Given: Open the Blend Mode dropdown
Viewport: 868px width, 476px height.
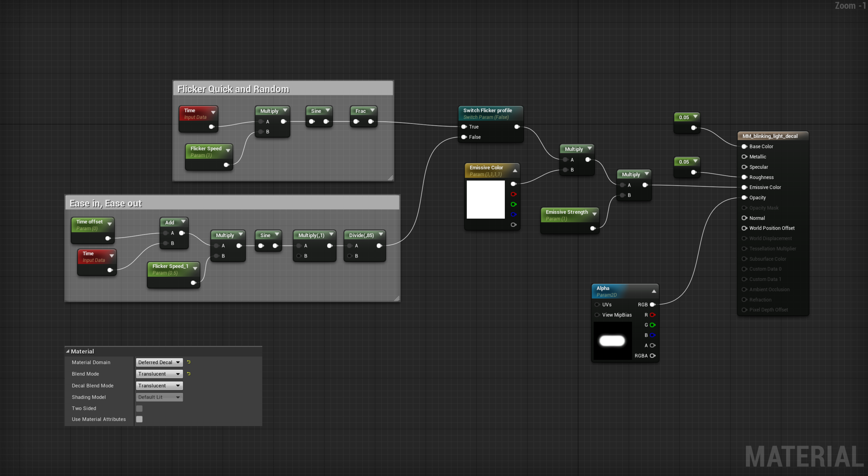Looking at the screenshot, I should coord(159,374).
